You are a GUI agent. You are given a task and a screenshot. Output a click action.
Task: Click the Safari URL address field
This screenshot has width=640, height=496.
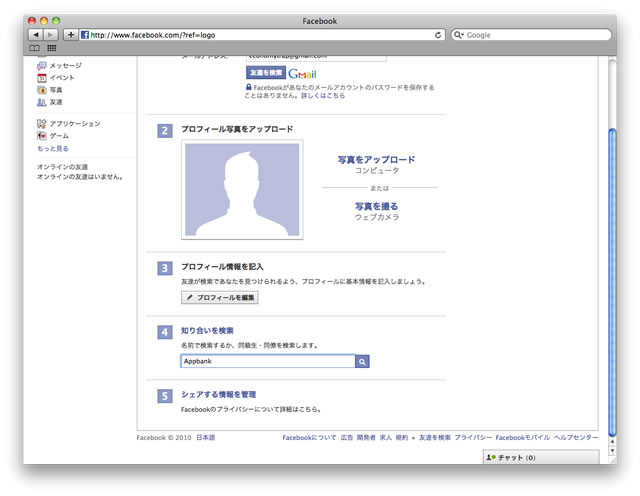(x=262, y=35)
